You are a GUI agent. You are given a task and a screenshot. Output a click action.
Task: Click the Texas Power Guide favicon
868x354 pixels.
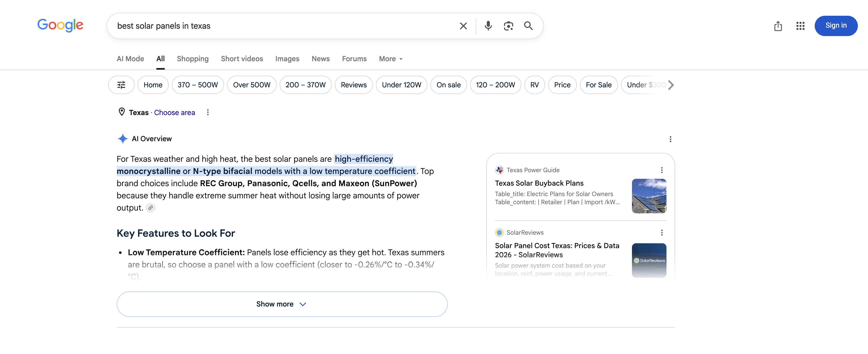(x=499, y=170)
